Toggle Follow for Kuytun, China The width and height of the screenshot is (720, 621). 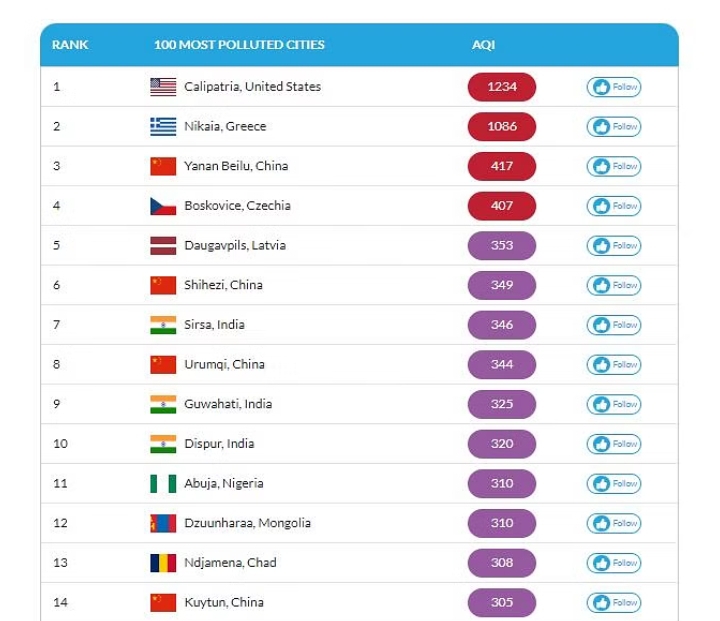(x=614, y=603)
